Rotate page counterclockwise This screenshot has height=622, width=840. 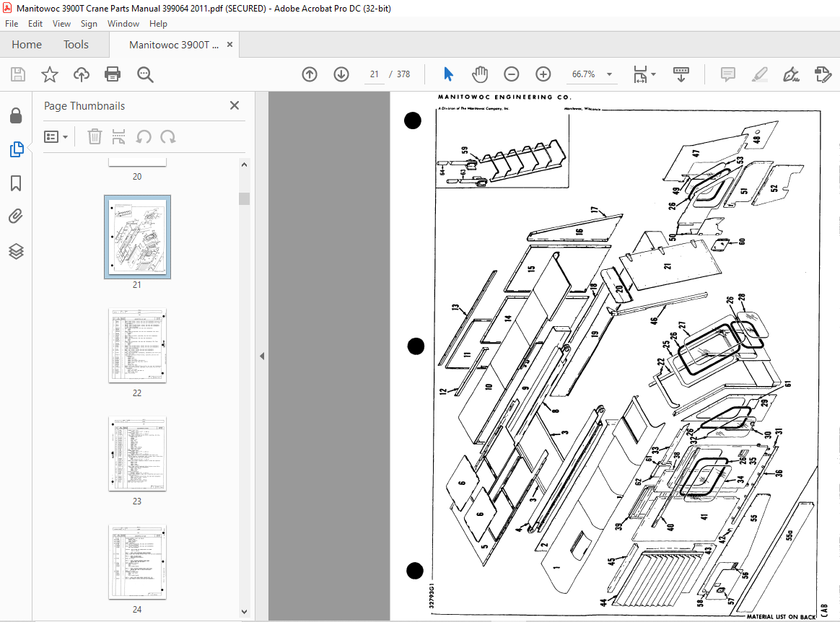pos(144,137)
